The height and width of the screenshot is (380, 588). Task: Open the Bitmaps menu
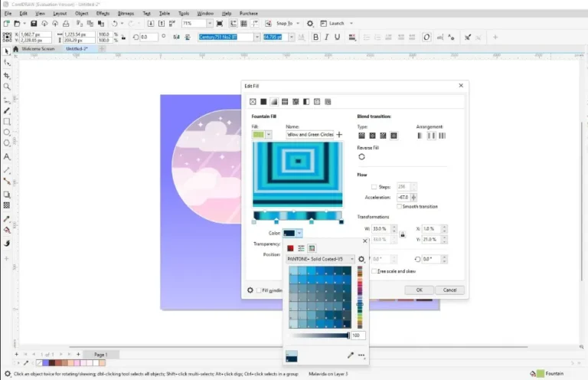click(126, 13)
